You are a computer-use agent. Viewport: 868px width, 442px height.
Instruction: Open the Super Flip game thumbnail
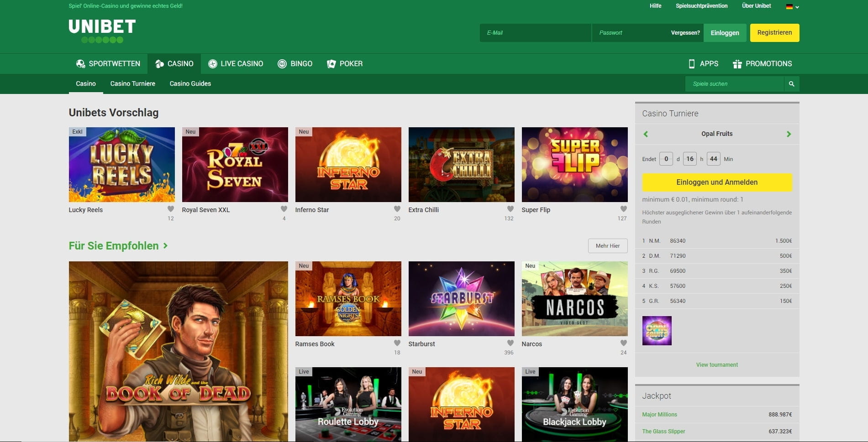point(575,165)
